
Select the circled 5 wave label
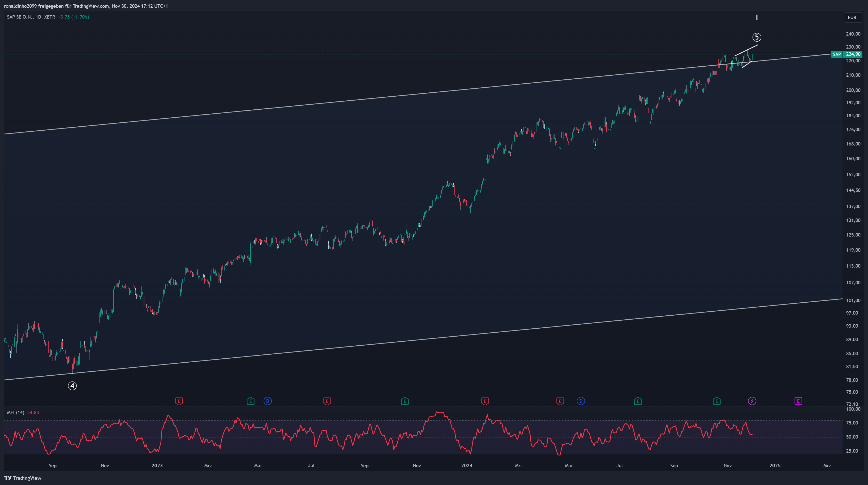(757, 37)
